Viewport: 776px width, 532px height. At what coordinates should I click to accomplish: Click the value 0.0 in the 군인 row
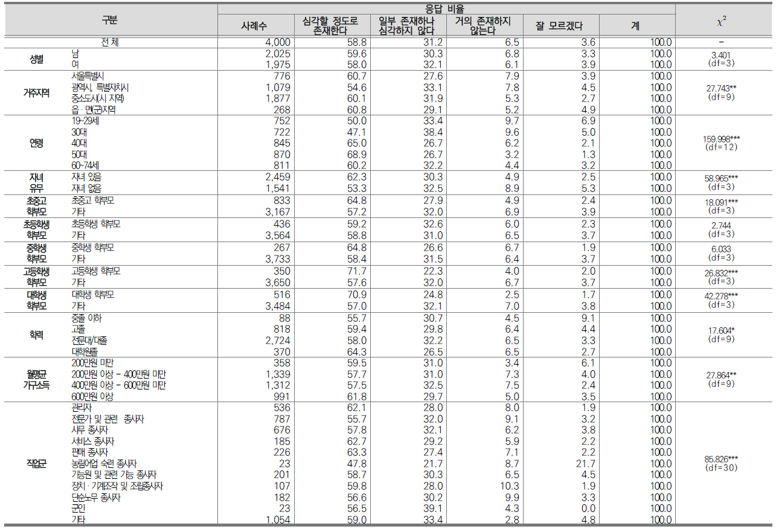[588, 508]
